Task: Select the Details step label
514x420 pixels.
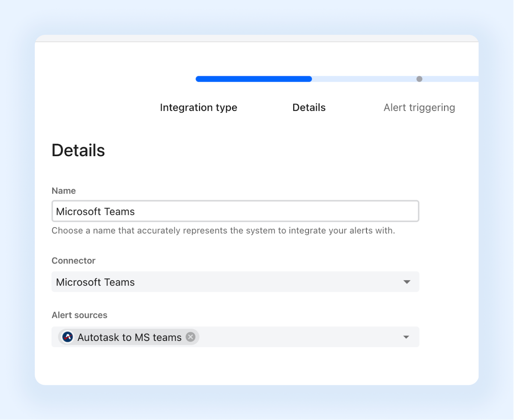Action: pyautogui.click(x=309, y=107)
